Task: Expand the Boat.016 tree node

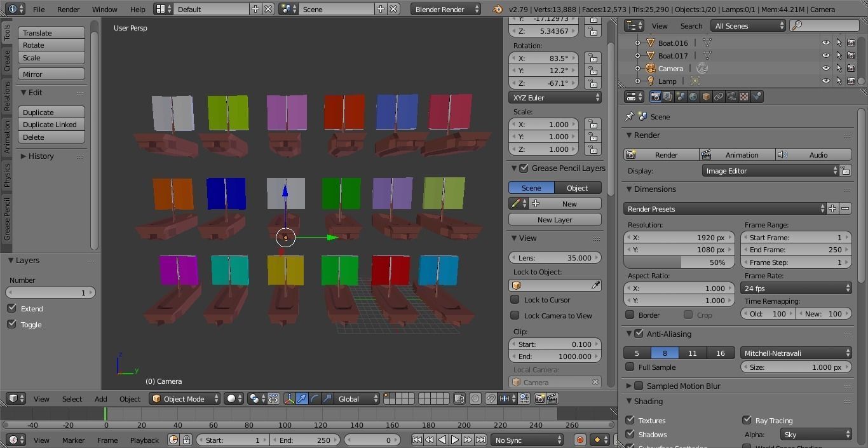Action: pos(637,43)
